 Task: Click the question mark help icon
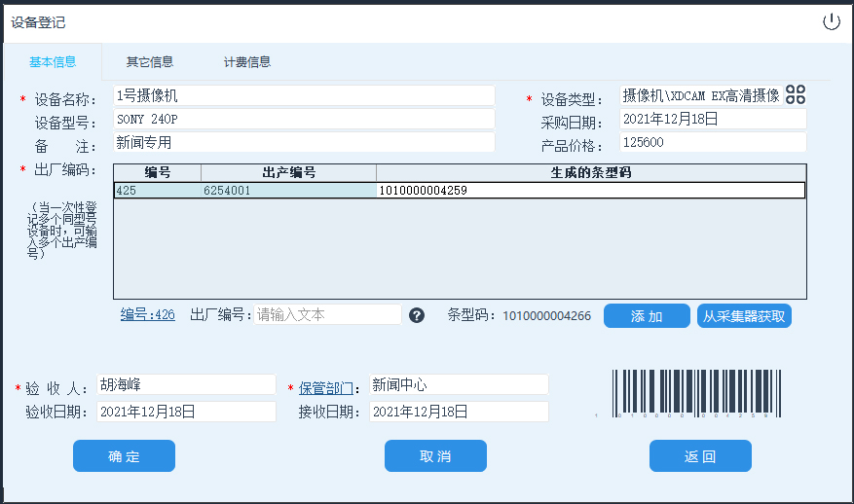click(x=417, y=315)
